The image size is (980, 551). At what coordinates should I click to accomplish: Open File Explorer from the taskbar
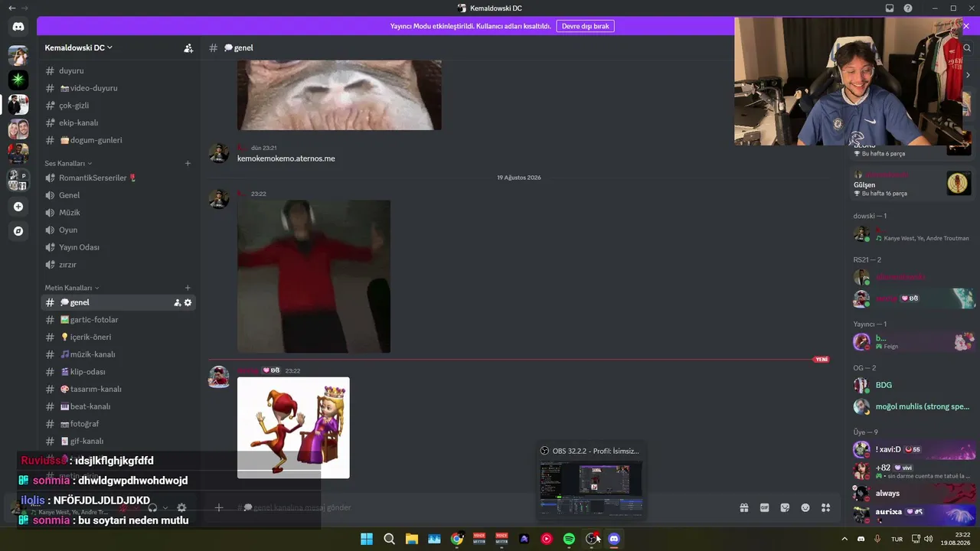tap(412, 539)
